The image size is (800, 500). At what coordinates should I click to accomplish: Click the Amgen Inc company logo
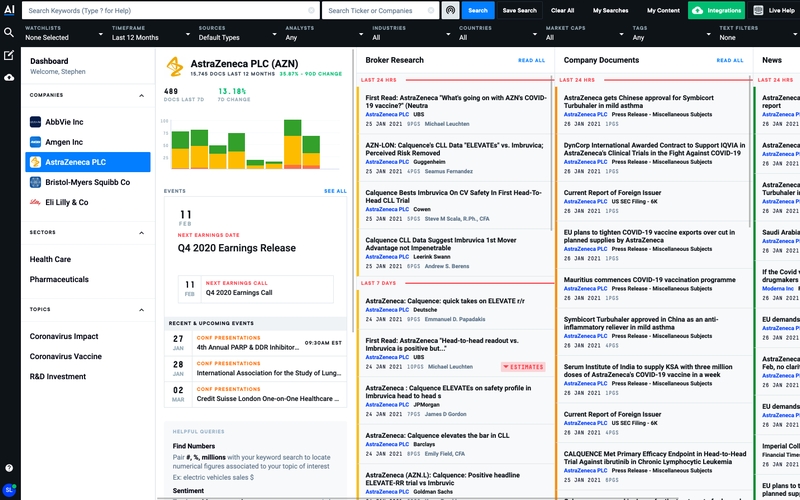click(35, 142)
